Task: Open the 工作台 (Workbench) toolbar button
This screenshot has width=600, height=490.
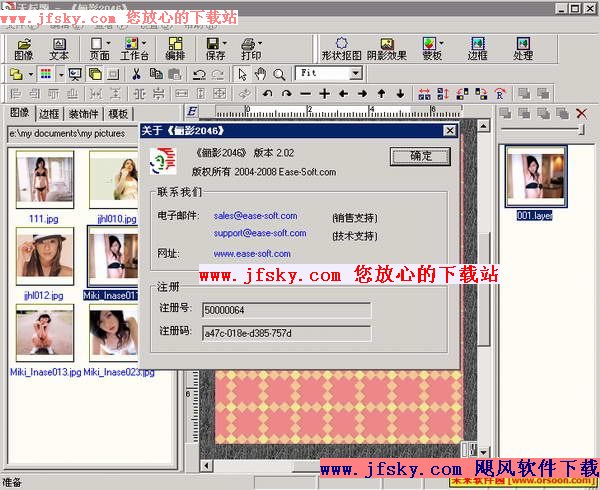Action: 132,49
